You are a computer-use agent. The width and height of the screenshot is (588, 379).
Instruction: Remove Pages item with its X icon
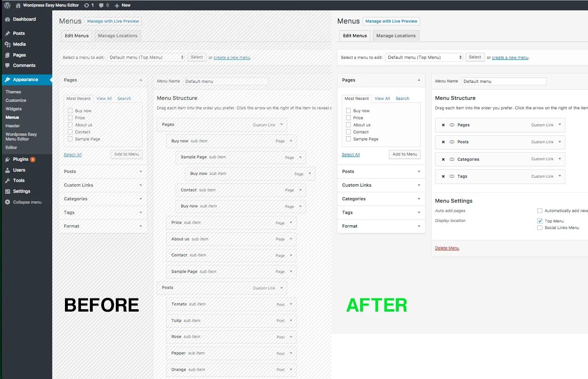(x=443, y=125)
